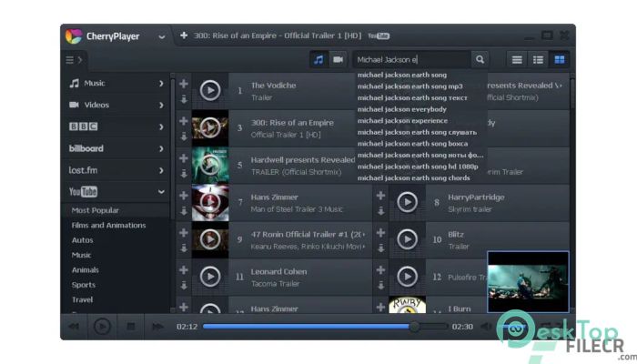Switch to video search mode
Screen dimensions: 637x364
338,60
